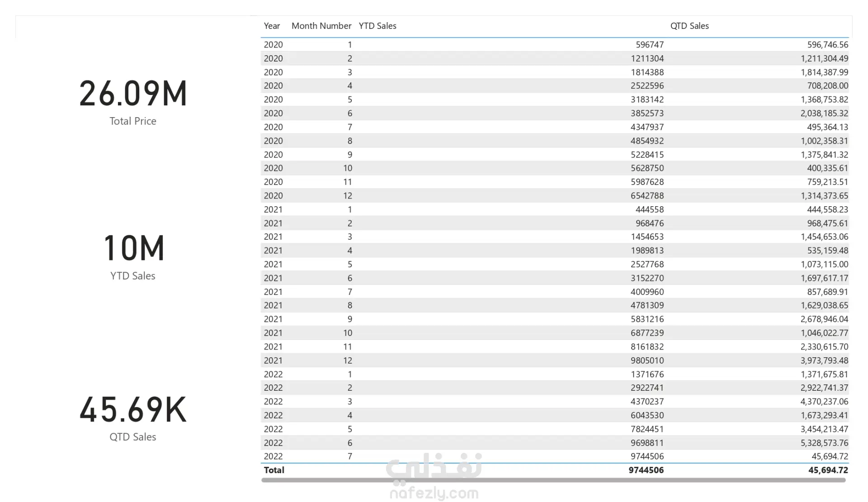Click the table's horizontal scrollbar
The width and height of the screenshot is (868, 502).
pos(553,480)
